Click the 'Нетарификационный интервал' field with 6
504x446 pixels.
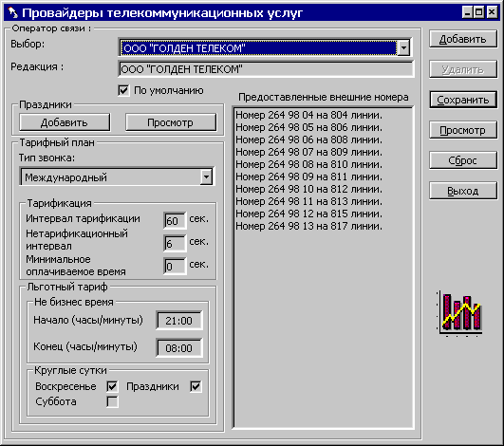pos(175,244)
